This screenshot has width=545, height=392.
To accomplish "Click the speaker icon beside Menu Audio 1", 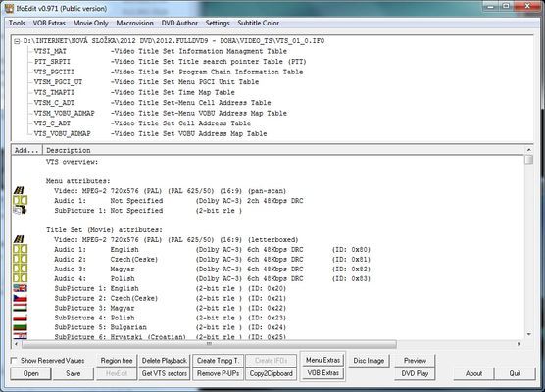I will 21,200.
